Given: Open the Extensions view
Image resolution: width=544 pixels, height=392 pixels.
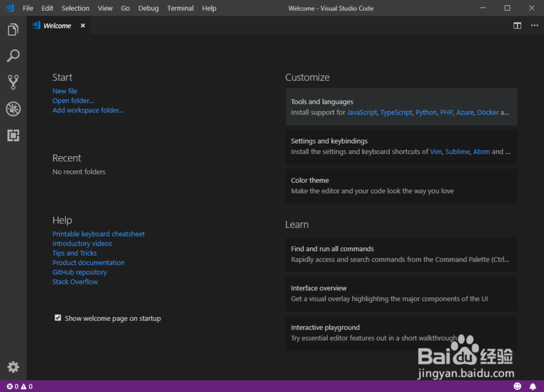Looking at the screenshot, I should (13, 135).
